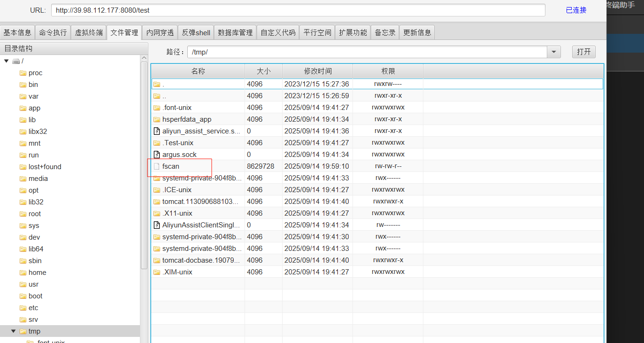Screen dimensions: 644x343
Task: Click the aliyun_assist_service file icon
Action: pyautogui.click(x=157, y=131)
